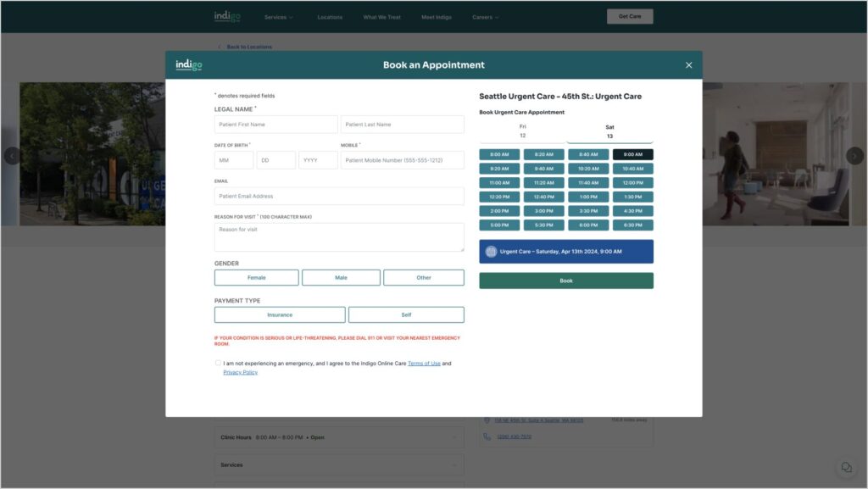
Task: Click the Patient First Name field
Action: (275, 125)
